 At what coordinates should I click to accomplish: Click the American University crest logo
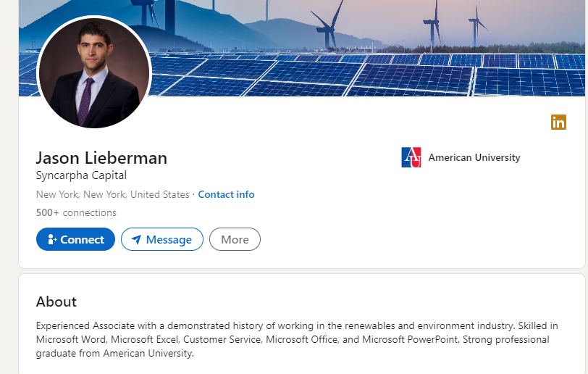click(x=411, y=157)
